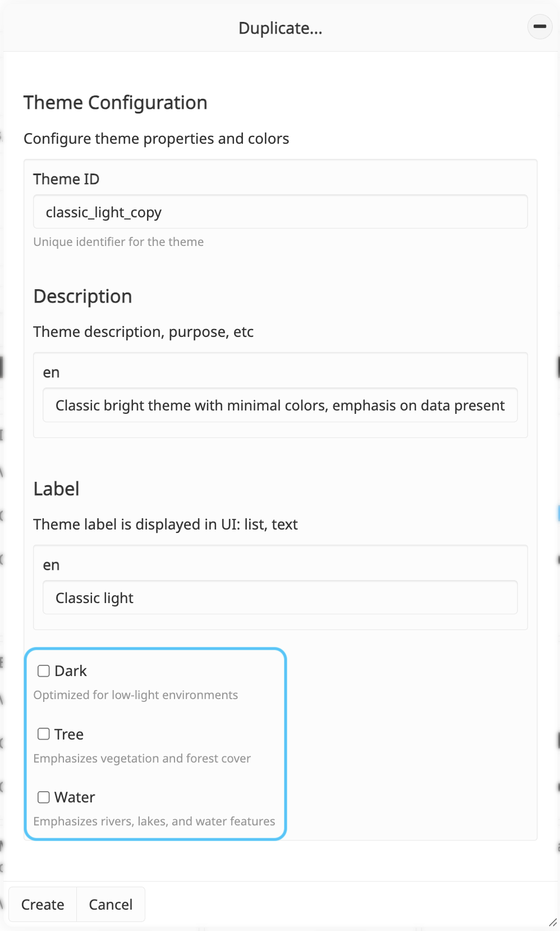Focus the Theme ID text field
This screenshot has width=560, height=931.
[x=281, y=212]
